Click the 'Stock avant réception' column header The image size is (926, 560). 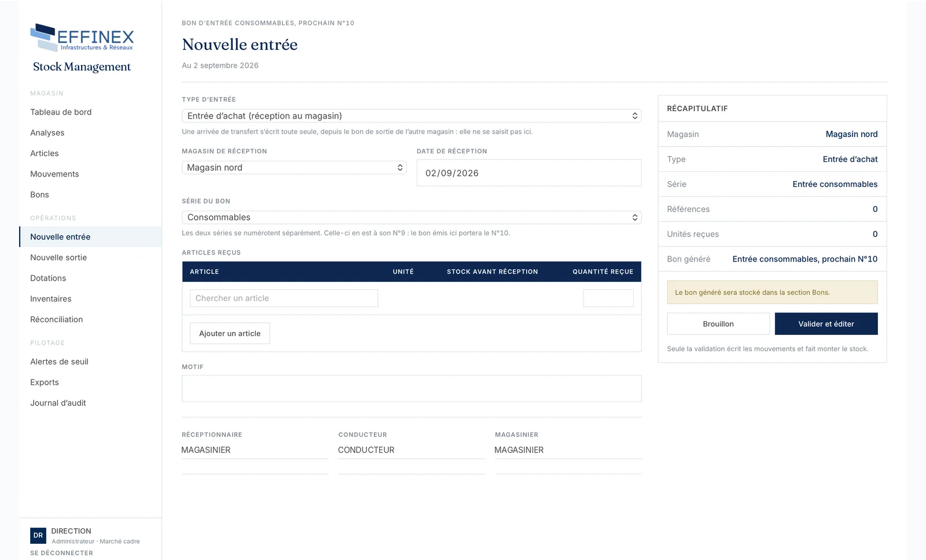pos(493,272)
